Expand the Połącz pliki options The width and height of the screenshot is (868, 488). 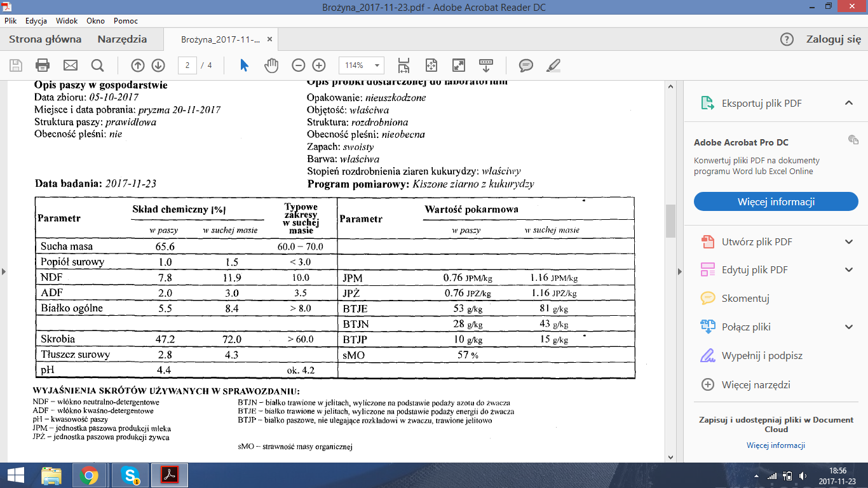(x=848, y=327)
